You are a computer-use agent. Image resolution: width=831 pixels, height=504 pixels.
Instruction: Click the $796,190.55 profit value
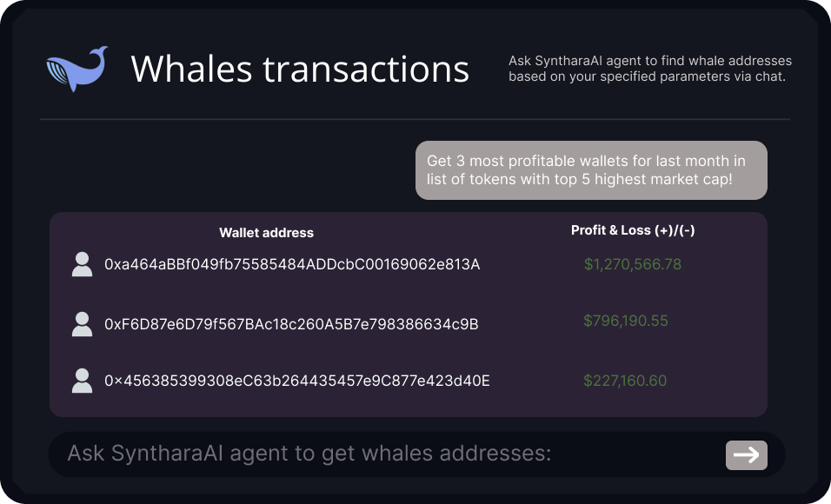pos(626,321)
